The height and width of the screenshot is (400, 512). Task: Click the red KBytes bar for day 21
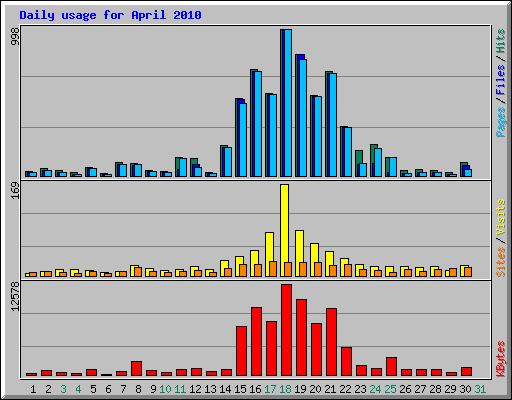point(331,342)
